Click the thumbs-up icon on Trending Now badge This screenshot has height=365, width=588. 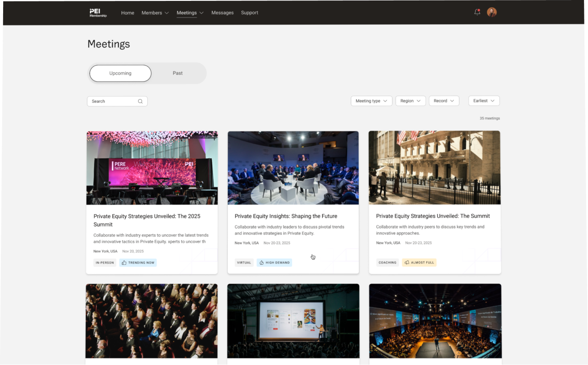[124, 263]
